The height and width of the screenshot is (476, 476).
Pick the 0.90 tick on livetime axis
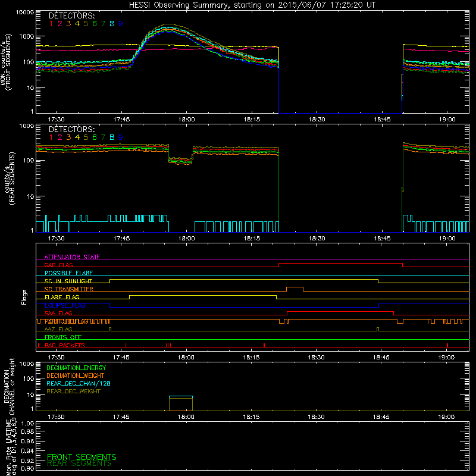coord(27,468)
